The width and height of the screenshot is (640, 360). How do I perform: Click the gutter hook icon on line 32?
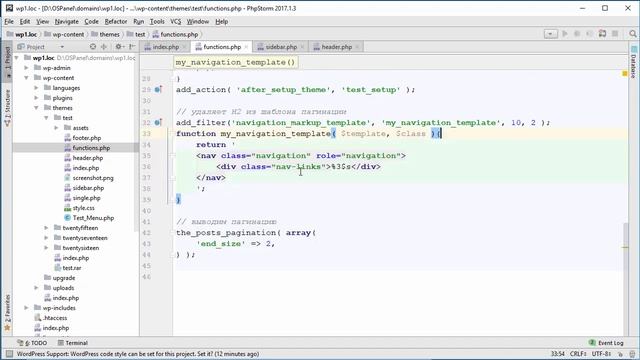158,122
